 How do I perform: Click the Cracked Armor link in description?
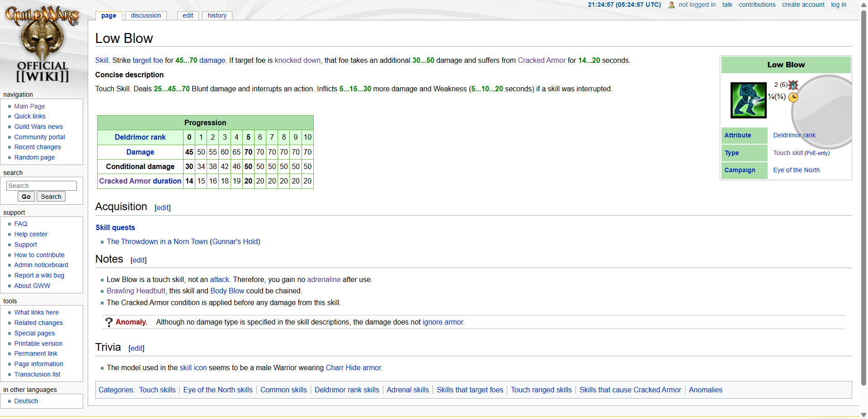[542, 60]
